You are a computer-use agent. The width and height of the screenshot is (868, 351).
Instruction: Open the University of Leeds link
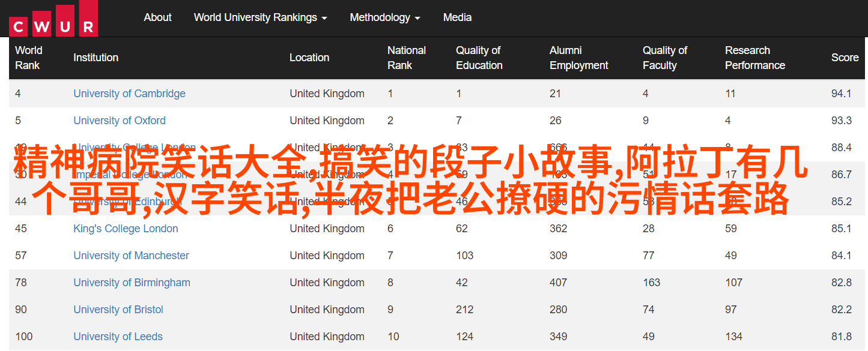(x=118, y=337)
